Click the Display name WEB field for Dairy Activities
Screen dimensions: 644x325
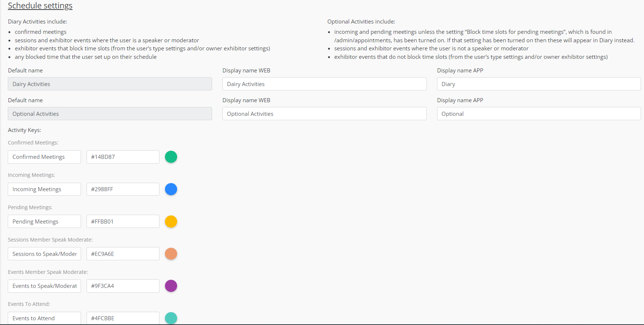point(324,84)
